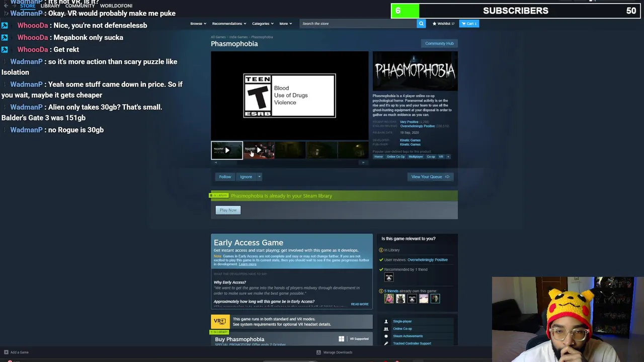The width and height of the screenshot is (644, 362).
Task: Expand the More dropdown menu
Action: tap(285, 24)
